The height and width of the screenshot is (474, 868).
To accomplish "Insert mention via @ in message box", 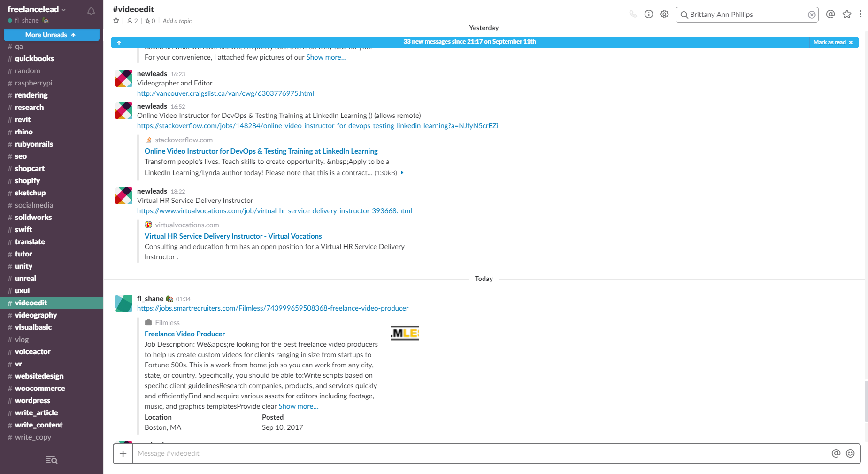I will pyautogui.click(x=836, y=453).
